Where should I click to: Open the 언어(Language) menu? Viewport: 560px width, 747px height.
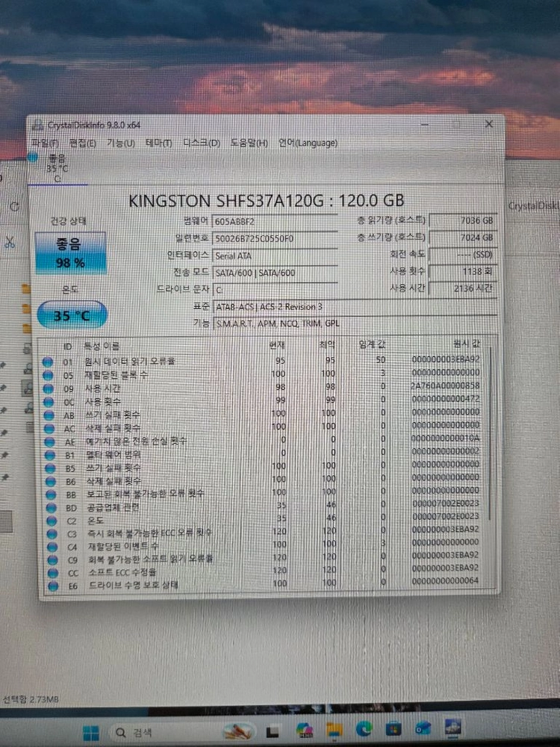pyautogui.click(x=308, y=143)
